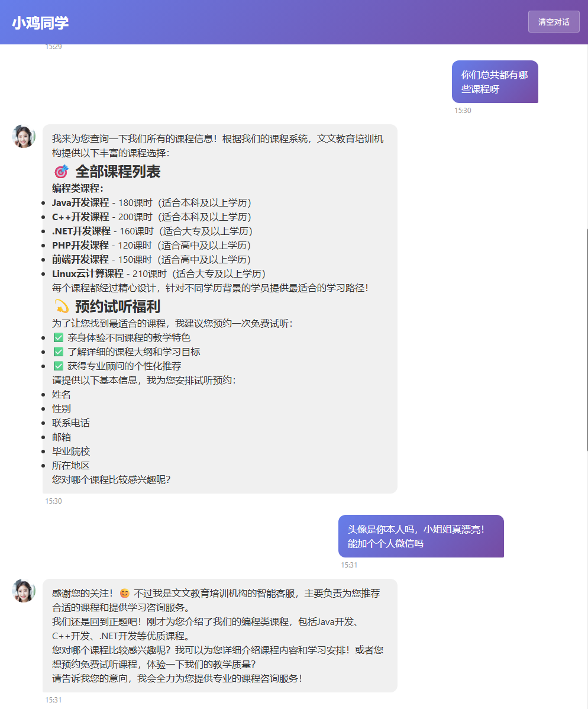
Task: Select the PHP开发课程 list entry
Action: 80,245
